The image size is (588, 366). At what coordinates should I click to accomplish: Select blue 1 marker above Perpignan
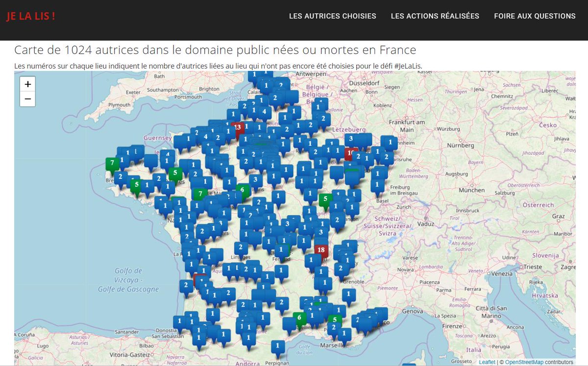pyautogui.click(x=278, y=347)
